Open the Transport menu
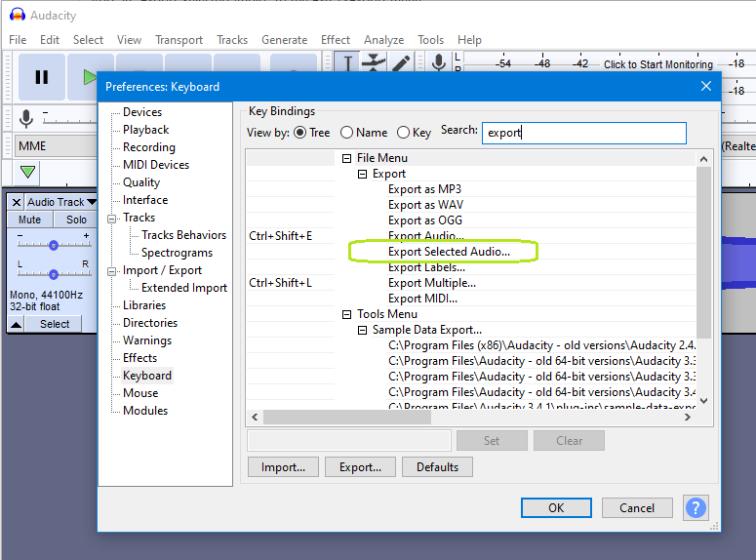Screen dimensions: 756x560 (179, 40)
